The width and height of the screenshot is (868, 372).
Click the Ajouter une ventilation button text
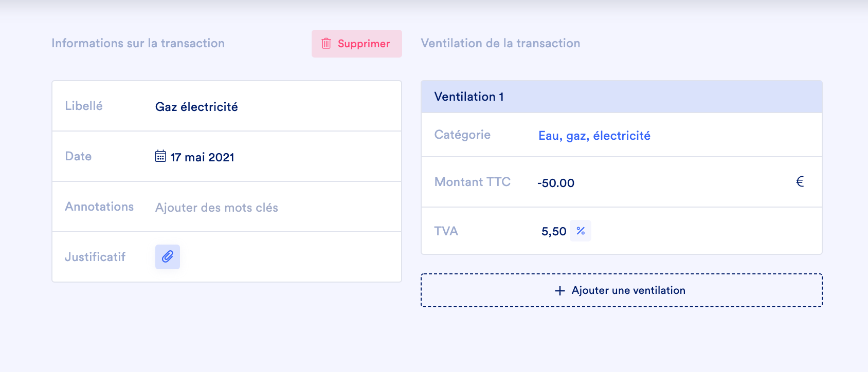pyautogui.click(x=628, y=290)
